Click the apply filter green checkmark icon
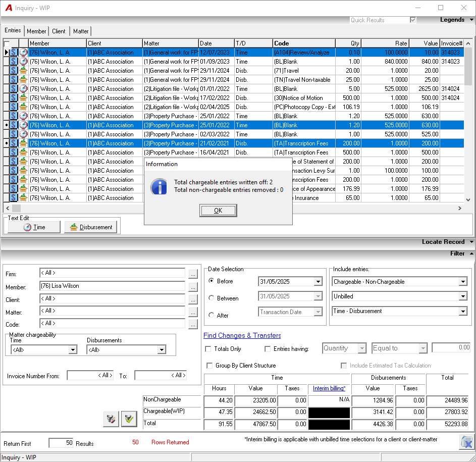The height and width of the screenshot is (462, 476). [x=129, y=419]
